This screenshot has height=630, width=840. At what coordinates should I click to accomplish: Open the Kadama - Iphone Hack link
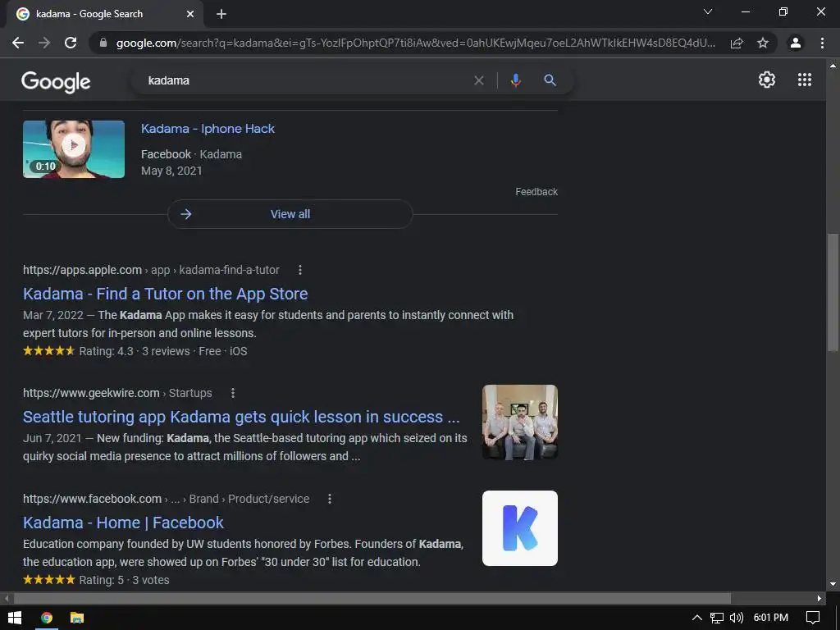click(x=208, y=129)
